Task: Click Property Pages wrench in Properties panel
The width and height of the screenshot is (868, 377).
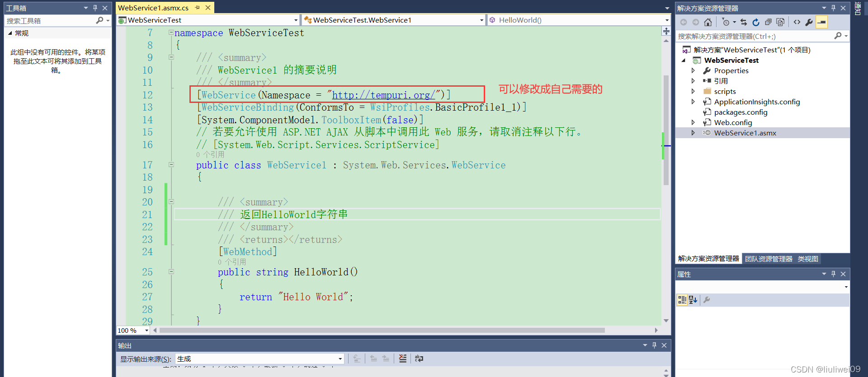Action: pos(707,300)
